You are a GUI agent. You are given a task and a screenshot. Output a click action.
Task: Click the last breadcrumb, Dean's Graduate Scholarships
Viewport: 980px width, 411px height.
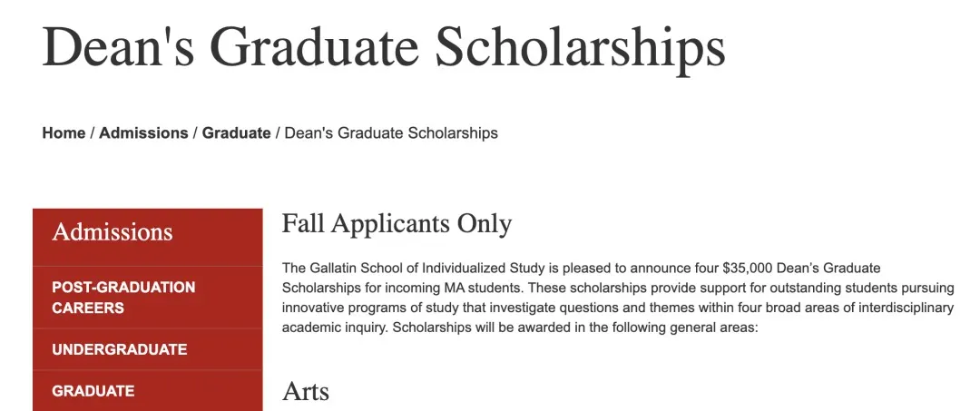coord(391,133)
